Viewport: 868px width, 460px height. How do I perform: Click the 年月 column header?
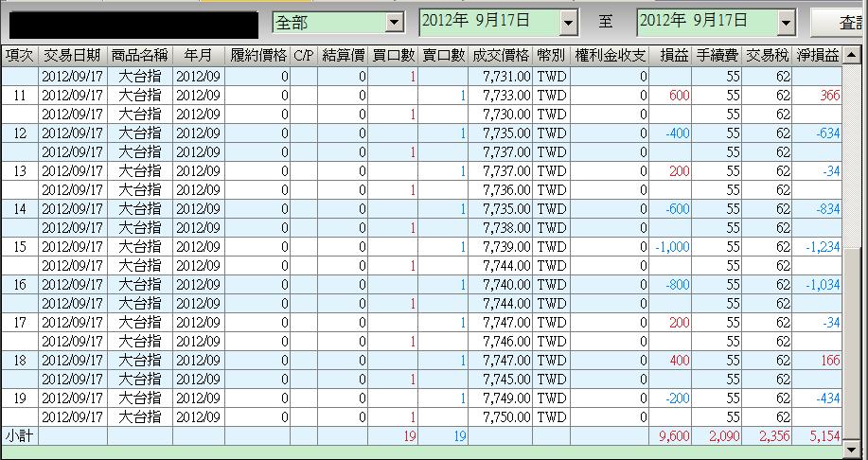(198, 55)
